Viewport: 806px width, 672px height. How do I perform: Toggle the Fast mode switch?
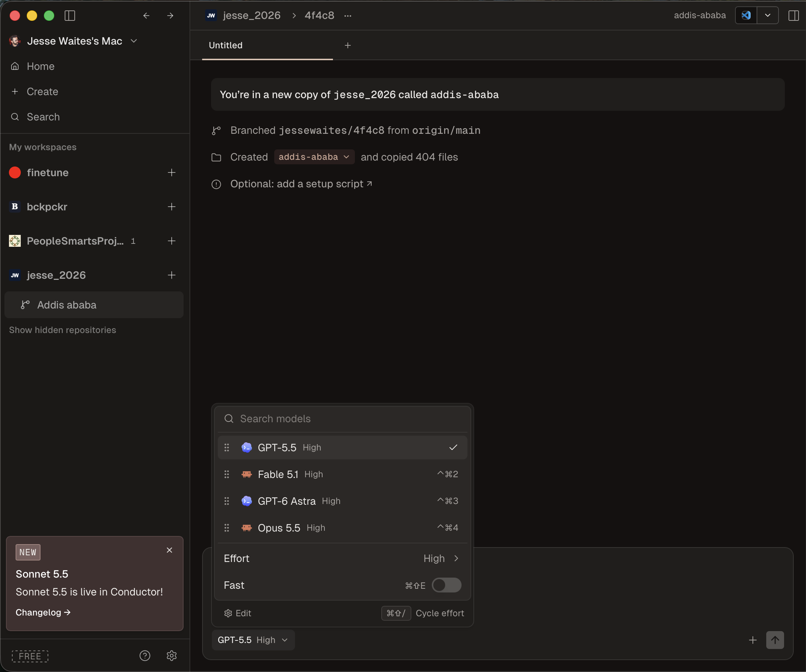click(446, 585)
